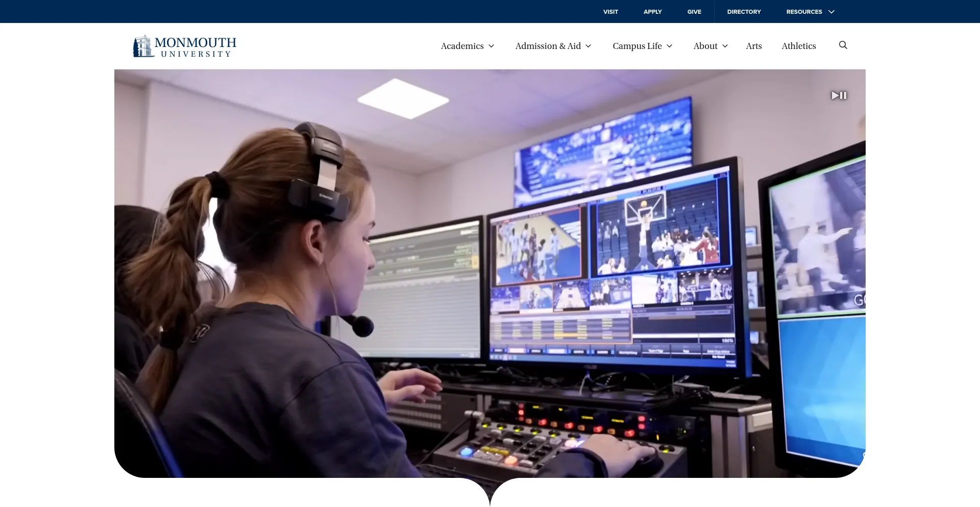Open the Campus Life chevron arrow
Viewport: 980px width, 507px height.
click(x=670, y=46)
